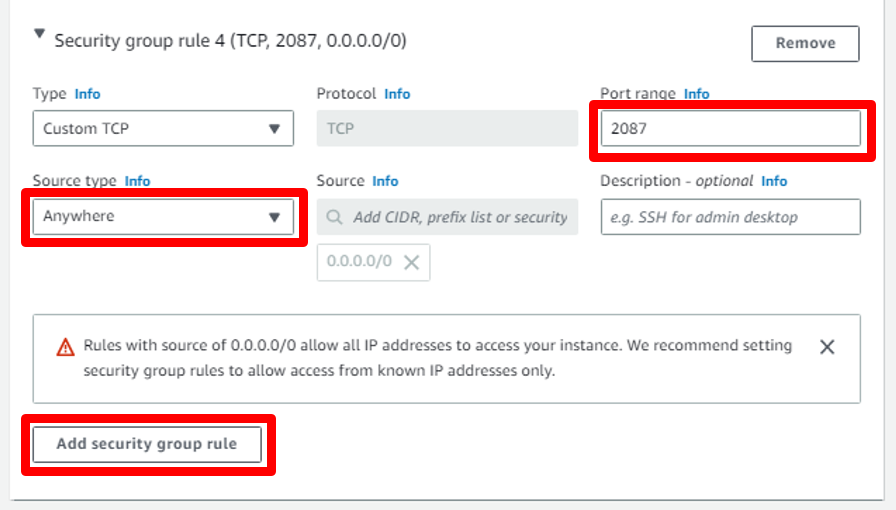Open the Info link next to Port range
896x510 pixels.
tap(697, 94)
